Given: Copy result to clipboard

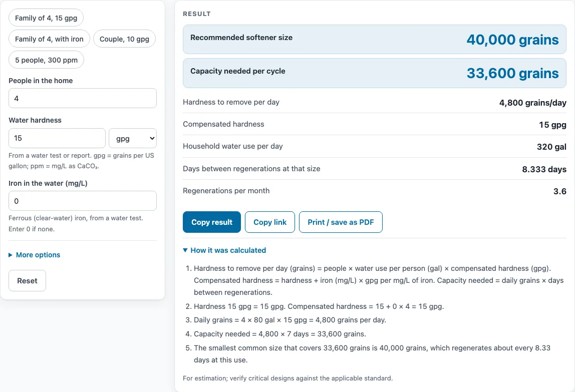Looking at the screenshot, I should (211, 222).
